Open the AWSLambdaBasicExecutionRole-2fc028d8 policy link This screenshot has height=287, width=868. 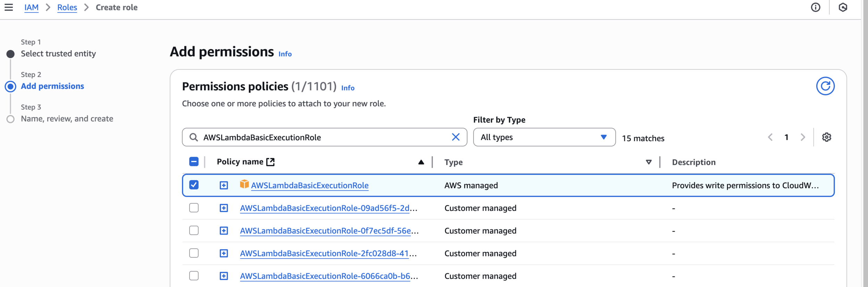324,253
